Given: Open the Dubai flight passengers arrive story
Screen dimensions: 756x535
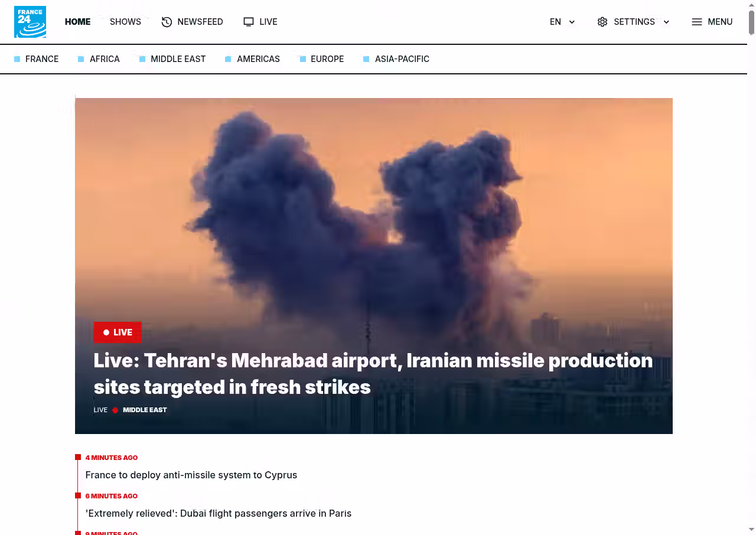Looking at the screenshot, I should pos(219,513).
